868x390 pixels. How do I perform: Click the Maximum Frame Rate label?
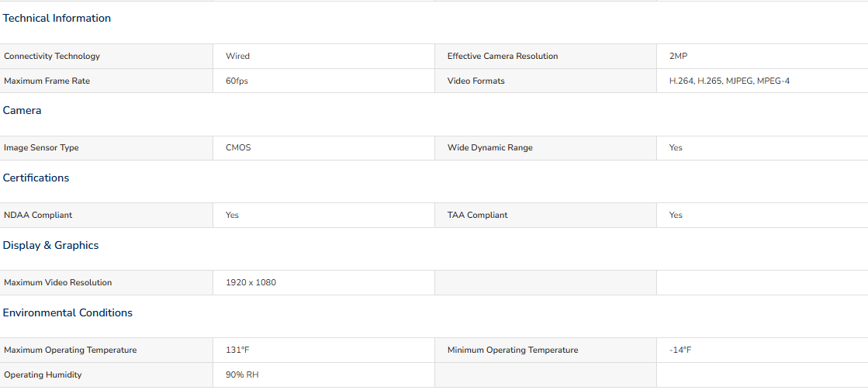(47, 81)
